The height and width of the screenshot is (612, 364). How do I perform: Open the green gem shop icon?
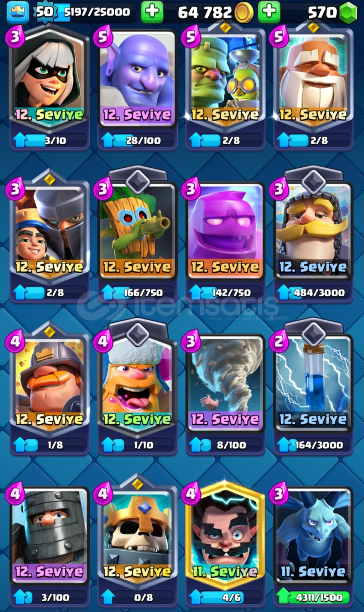pos(348,12)
